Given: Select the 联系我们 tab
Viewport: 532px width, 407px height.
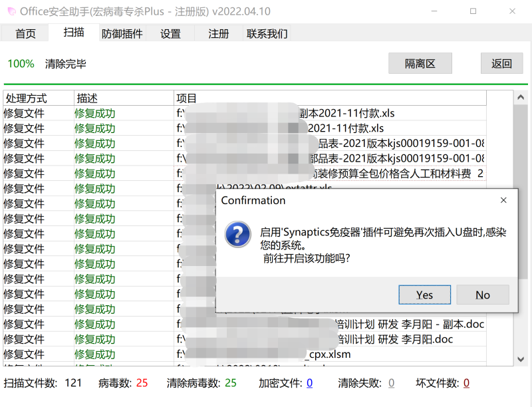Looking at the screenshot, I should click(x=265, y=33).
